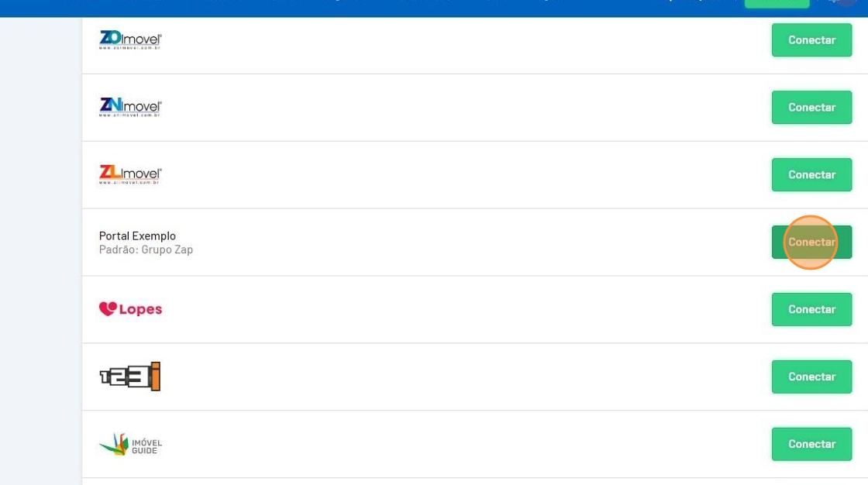The height and width of the screenshot is (485, 868).
Task: Connect the Imóvel Guide portal
Action: click(811, 445)
